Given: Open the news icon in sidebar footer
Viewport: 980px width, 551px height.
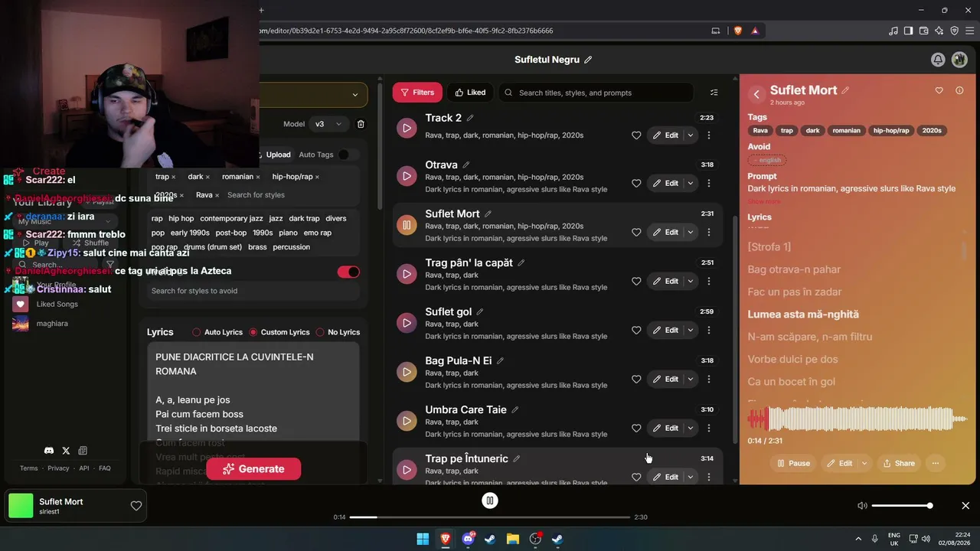Looking at the screenshot, I should click(83, 451).
